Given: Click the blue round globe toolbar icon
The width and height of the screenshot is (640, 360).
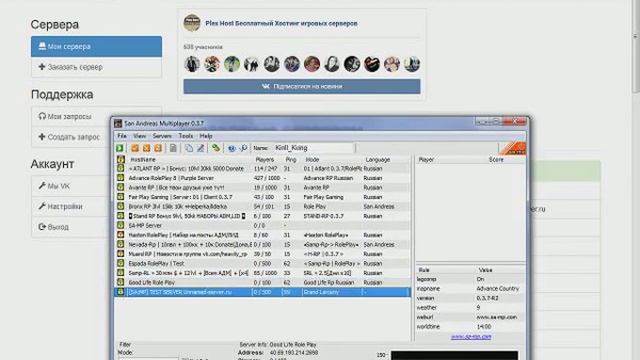Looking at the screenshot, I should pyautogui.click(x=231, y=148).
